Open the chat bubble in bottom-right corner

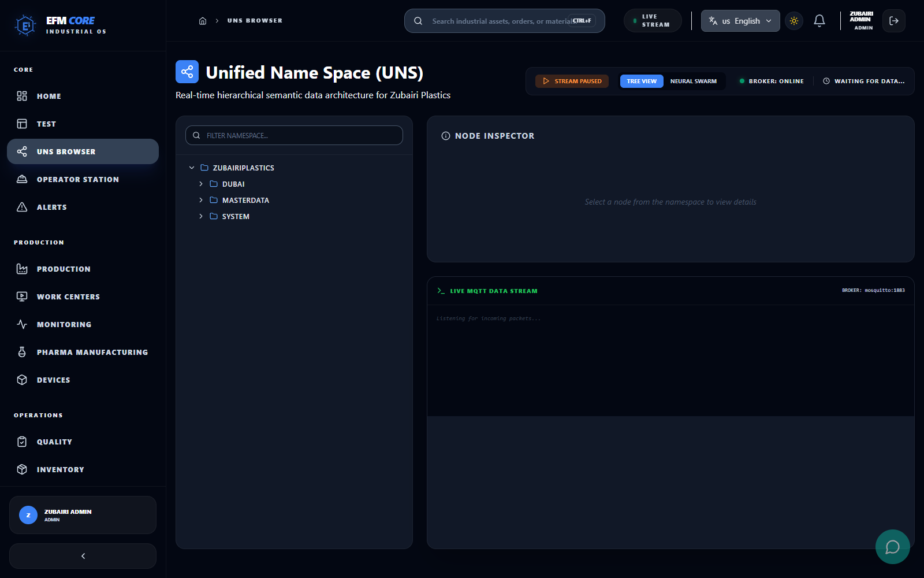[x=892, y=547]
